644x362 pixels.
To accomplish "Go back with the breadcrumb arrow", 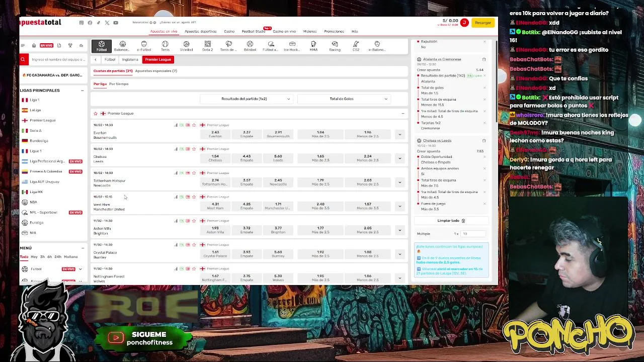I will coord(96,59).
